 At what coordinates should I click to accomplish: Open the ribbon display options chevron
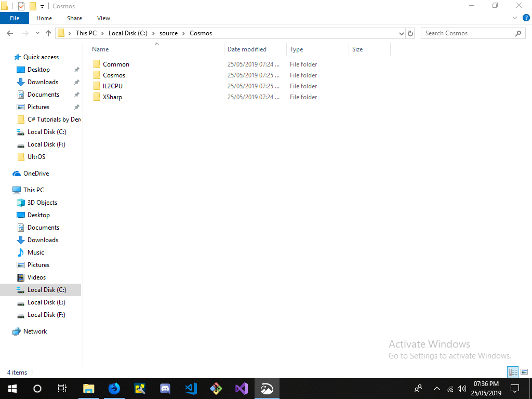(x=514, y=17)
